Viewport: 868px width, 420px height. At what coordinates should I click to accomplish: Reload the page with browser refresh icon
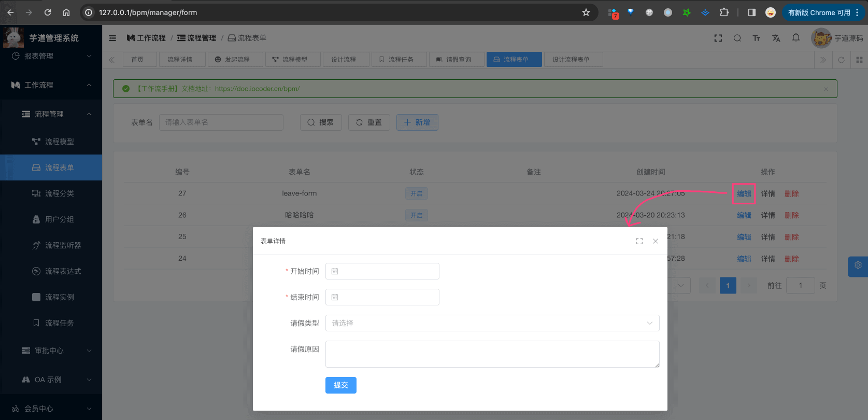pos(48,12)
